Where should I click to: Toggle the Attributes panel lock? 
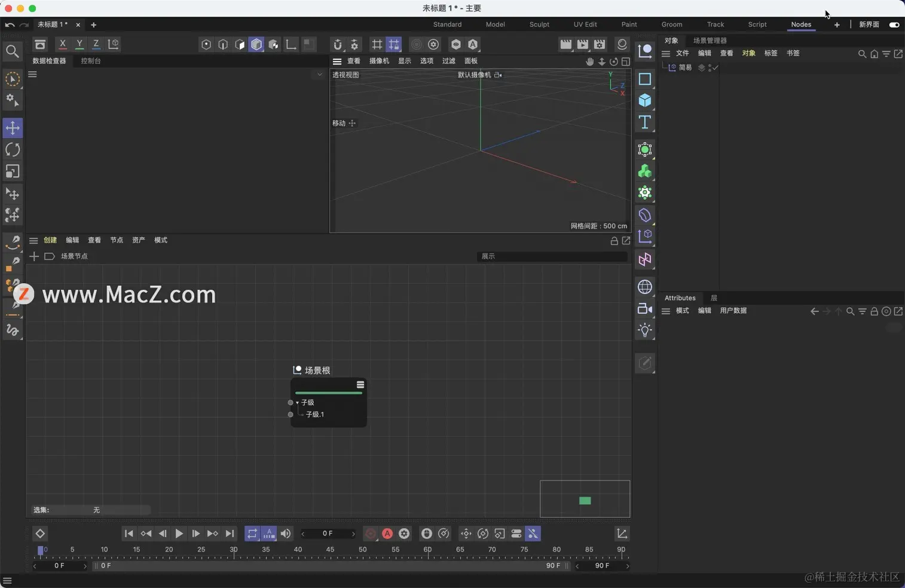tap(874, 311)
